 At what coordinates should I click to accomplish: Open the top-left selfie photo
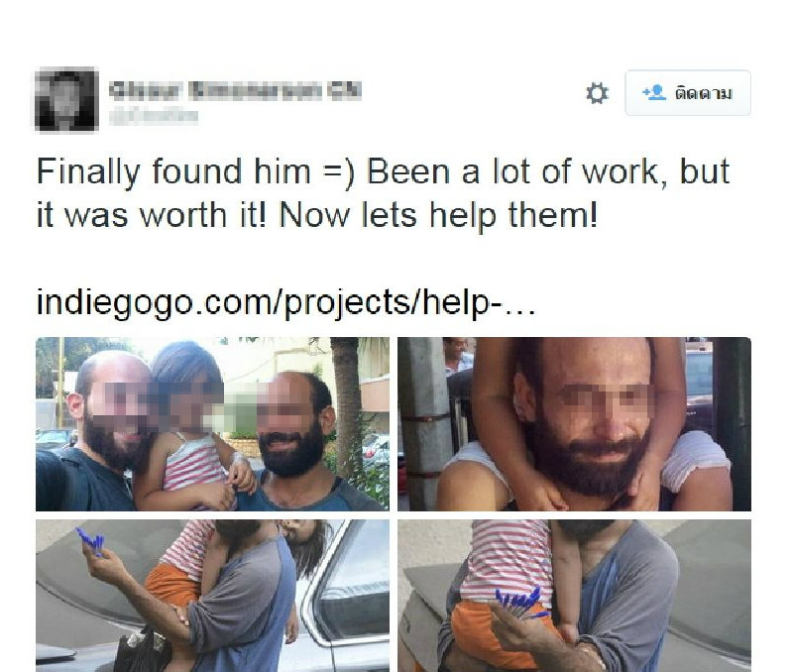[x=212, y=424]
